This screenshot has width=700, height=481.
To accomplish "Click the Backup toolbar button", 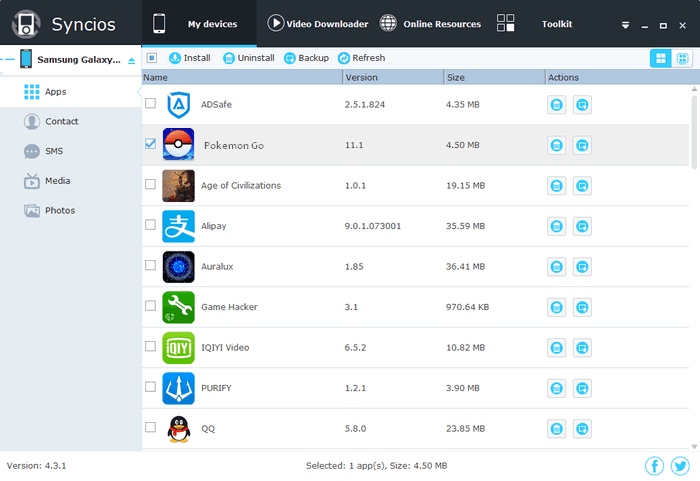I will tap(306, 58).
